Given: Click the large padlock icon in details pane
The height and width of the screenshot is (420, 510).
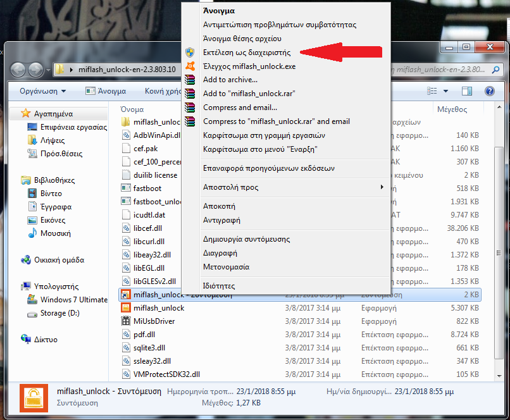Looking at the screenshot, I should [34, 398].
